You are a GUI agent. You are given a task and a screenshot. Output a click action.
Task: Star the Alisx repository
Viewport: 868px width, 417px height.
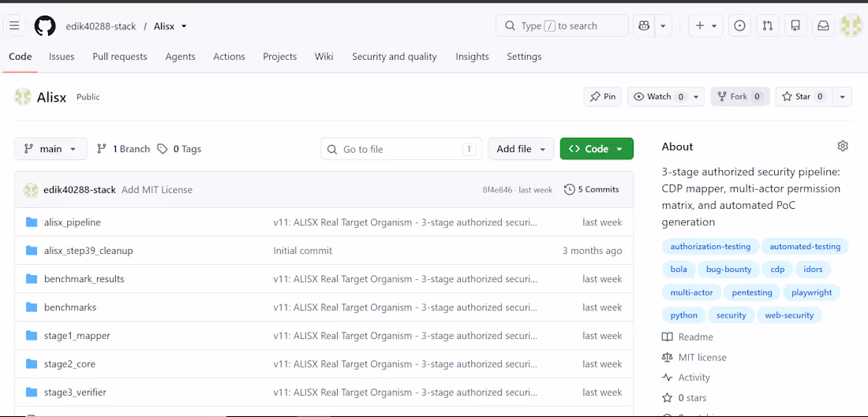[803, 96]
